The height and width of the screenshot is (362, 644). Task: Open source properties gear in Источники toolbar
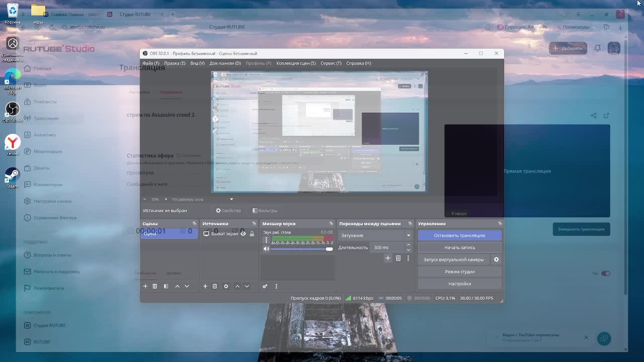pyautogui.click(x=226, y=286)
